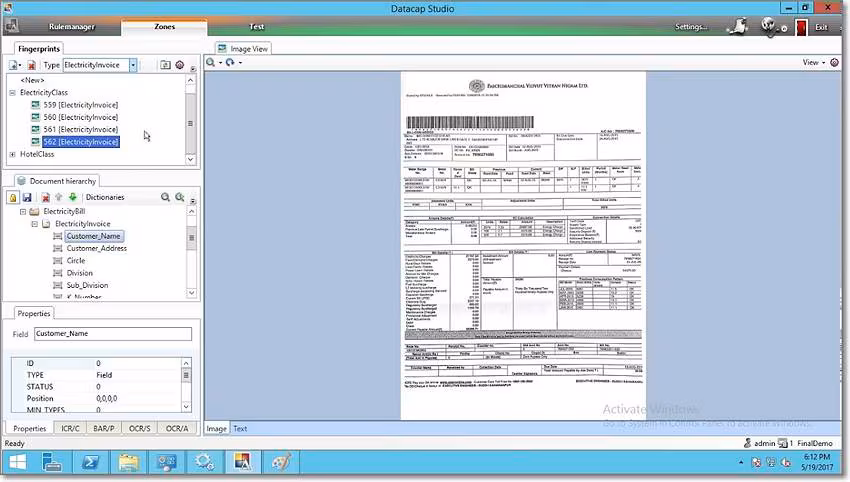Select the Division field

coord(80,273)
